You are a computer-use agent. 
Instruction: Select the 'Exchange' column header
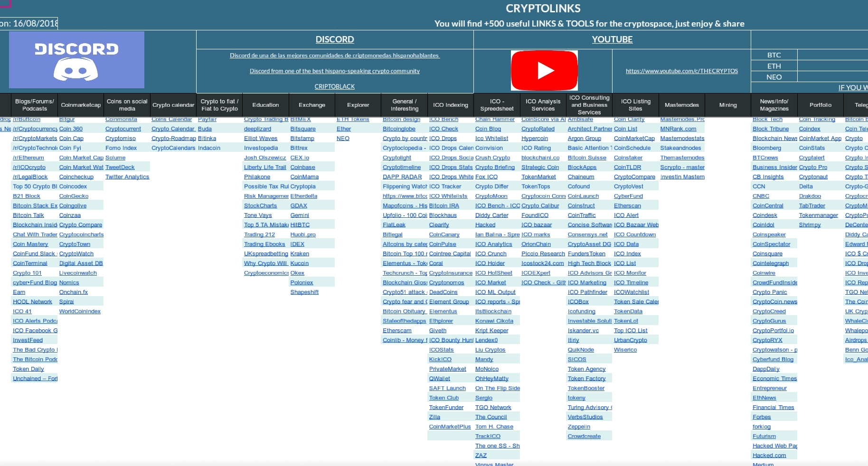click(312, 105)
